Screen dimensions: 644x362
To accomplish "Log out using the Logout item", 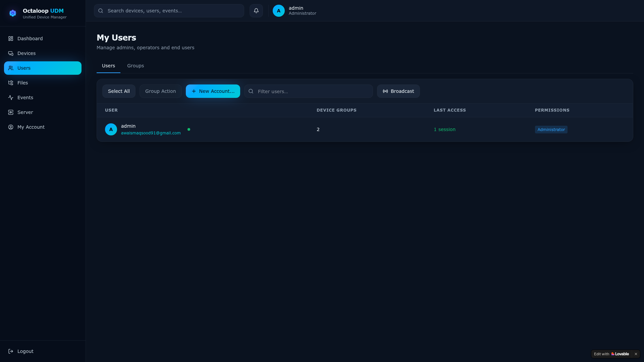I will click(43, 351).
